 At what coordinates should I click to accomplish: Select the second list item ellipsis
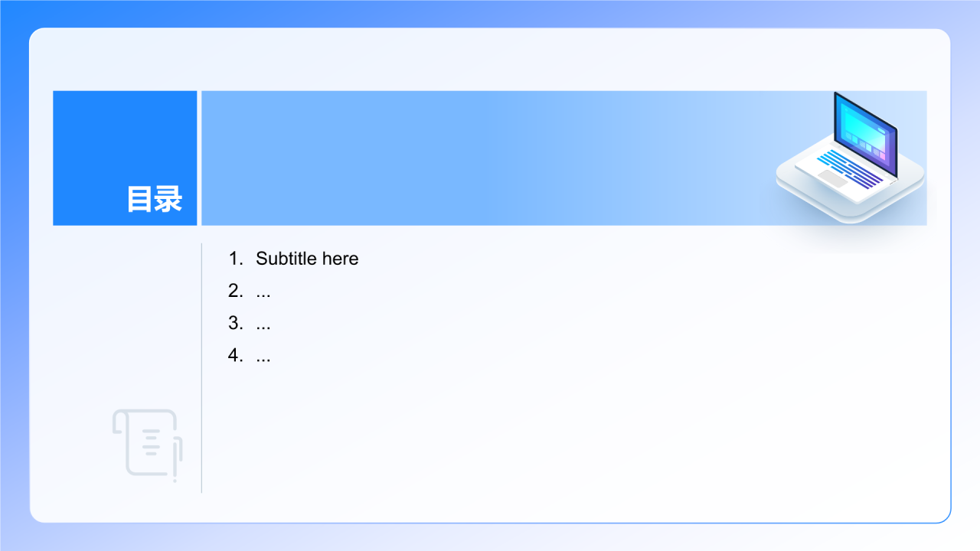pos(263,292)
